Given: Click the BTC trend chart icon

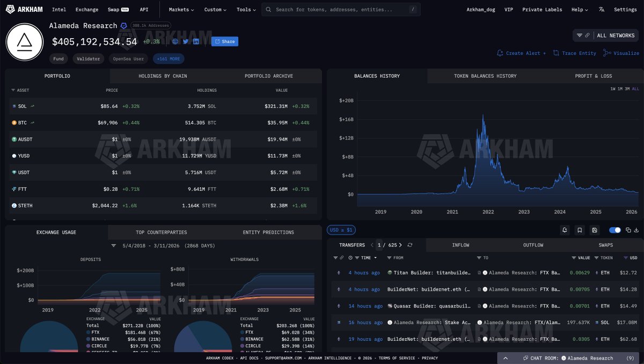Looking at the screenshot, I should point(32,123).
